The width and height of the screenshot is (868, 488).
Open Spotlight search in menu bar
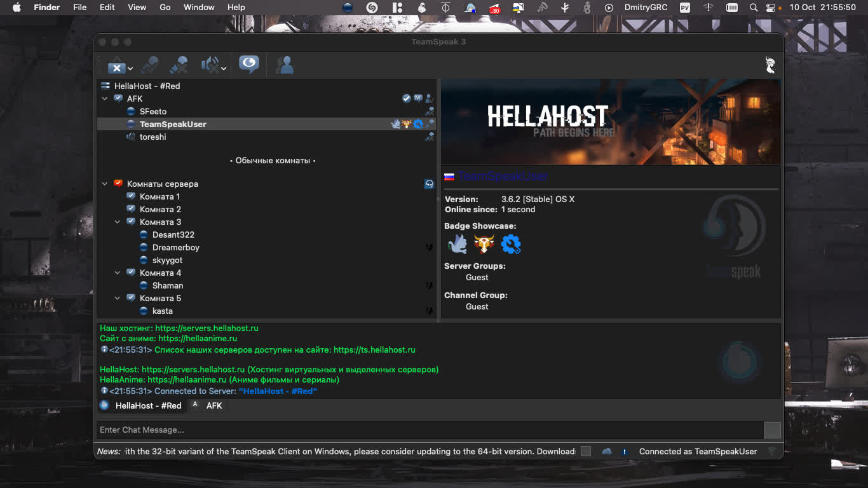[x=753, y=8]
